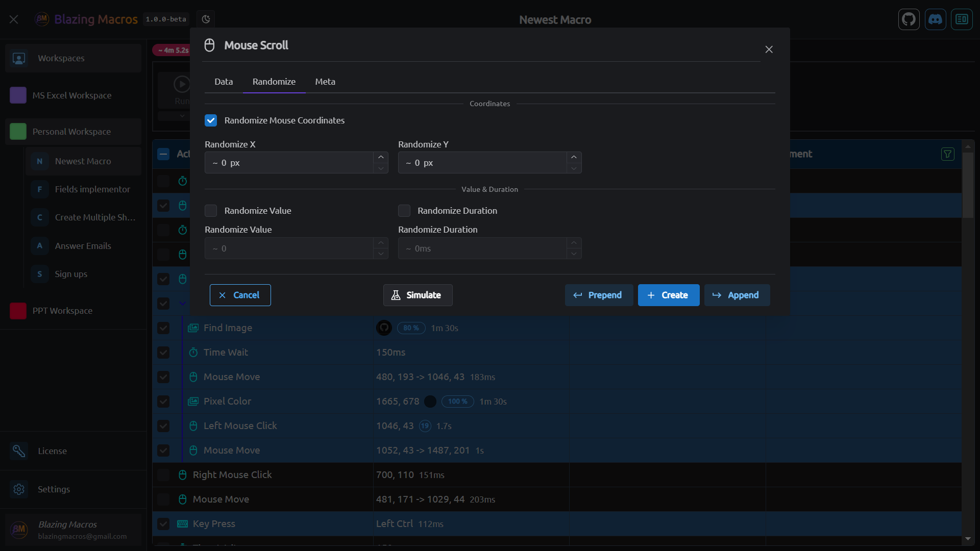Switch to the Data tab
980x551 pixels.
click(x=224, y=82)
